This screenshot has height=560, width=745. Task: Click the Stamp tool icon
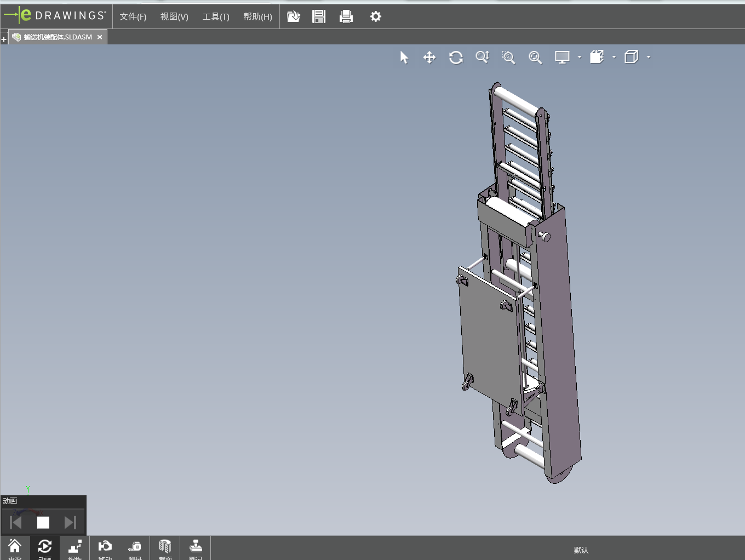(196, 548)
